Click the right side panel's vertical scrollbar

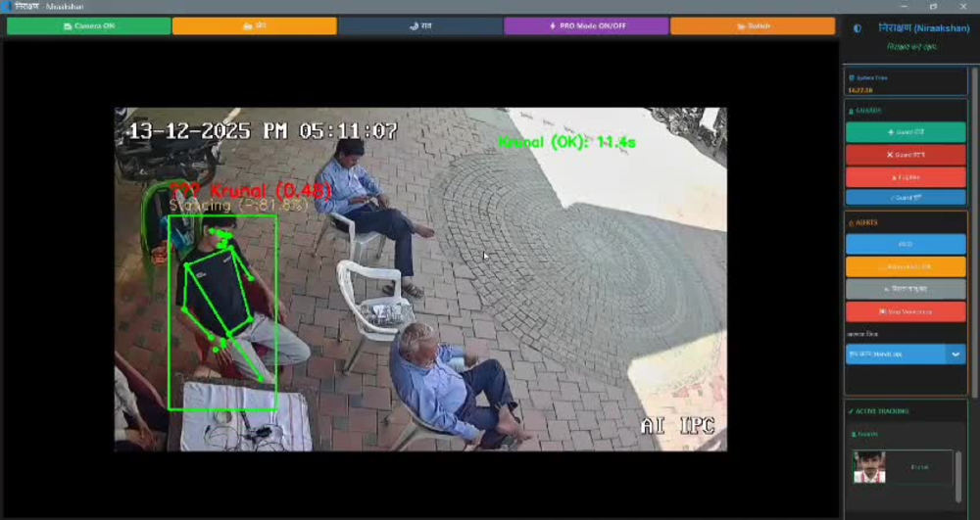point(974,231)
